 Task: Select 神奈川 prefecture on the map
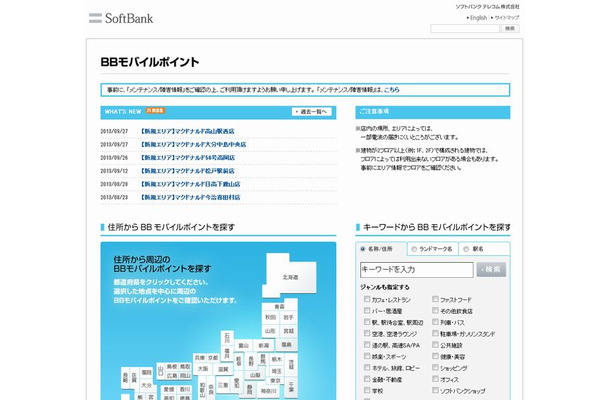click(x=268, y=391)
